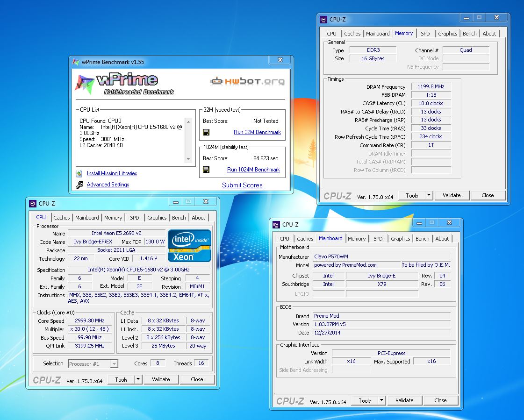The height and width of the screenshot is (420, 524).
Task: Open About tab in Mainboard window
Action: [442, 239]
